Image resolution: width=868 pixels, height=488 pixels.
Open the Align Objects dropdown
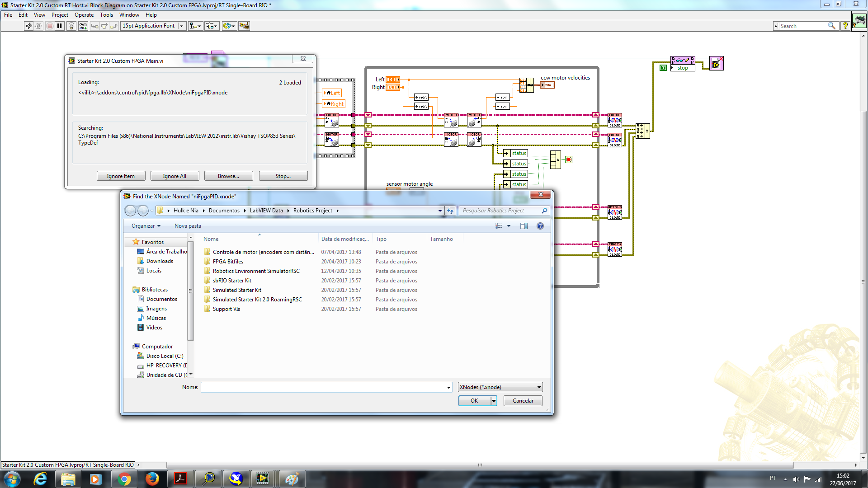(x=195, y=26)
